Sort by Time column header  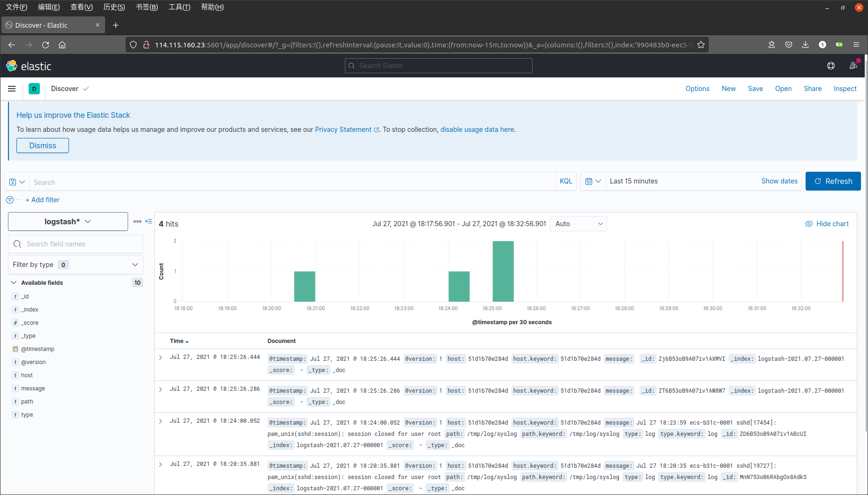[x=179, y=341]
